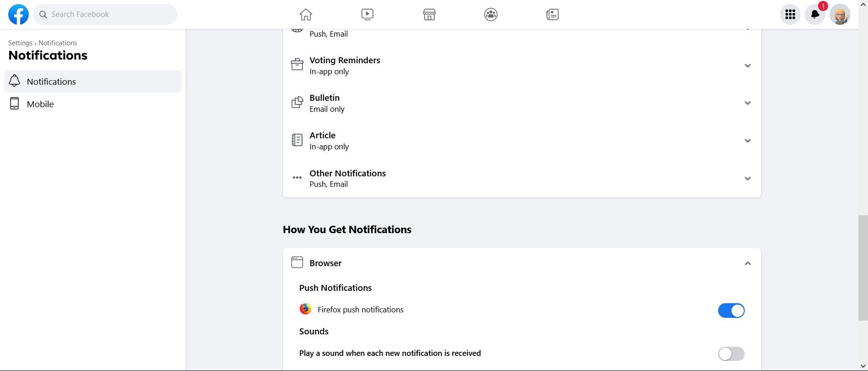Click the Sounds subheading
868x371 pixels.
(314, 331)
